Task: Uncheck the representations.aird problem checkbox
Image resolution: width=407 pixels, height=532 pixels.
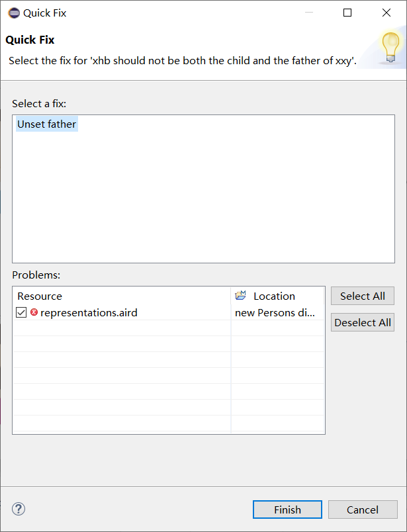Action: (x=21, y=312)
